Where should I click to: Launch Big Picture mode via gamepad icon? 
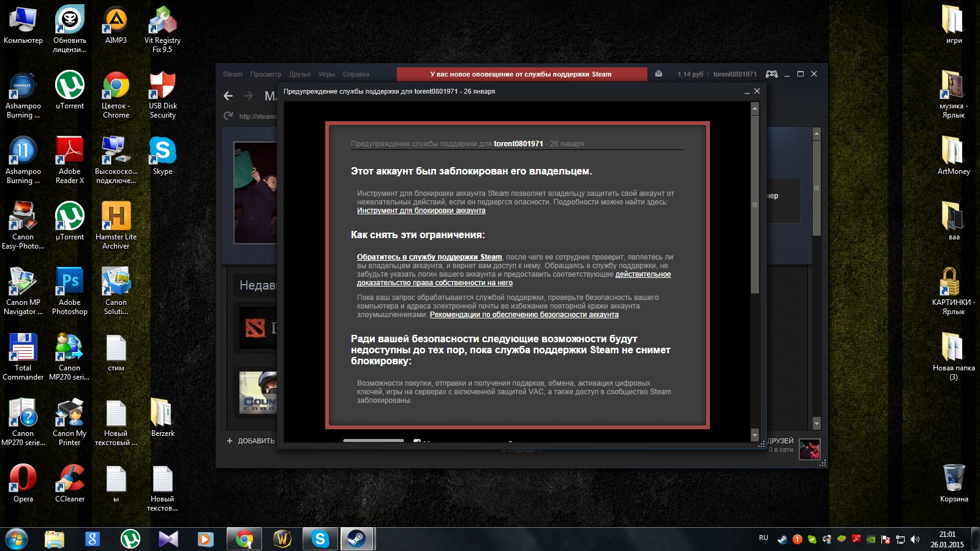tap(772, 74)
